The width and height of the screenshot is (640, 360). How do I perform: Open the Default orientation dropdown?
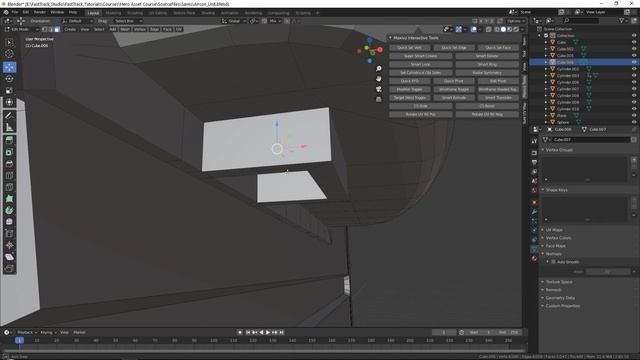[x=77, y=21]
